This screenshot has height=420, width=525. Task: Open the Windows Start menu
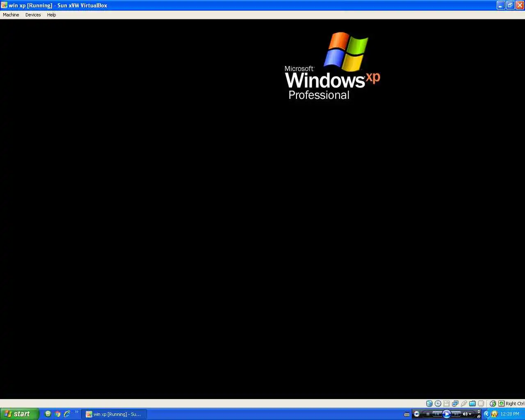[19, 414]
